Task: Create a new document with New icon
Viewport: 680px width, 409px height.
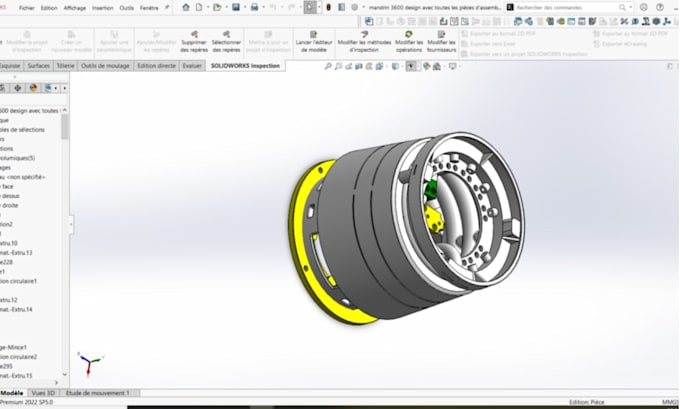Action: (x=199, y=7)
